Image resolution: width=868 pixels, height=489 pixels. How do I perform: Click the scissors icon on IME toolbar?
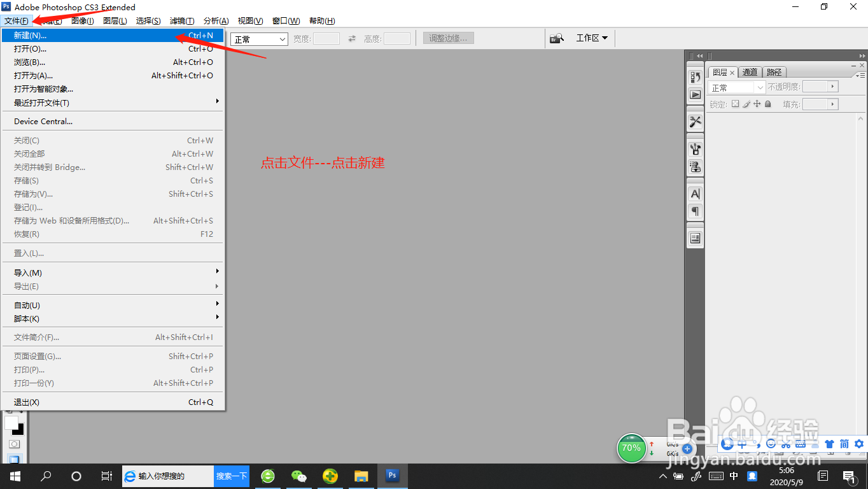786,444
